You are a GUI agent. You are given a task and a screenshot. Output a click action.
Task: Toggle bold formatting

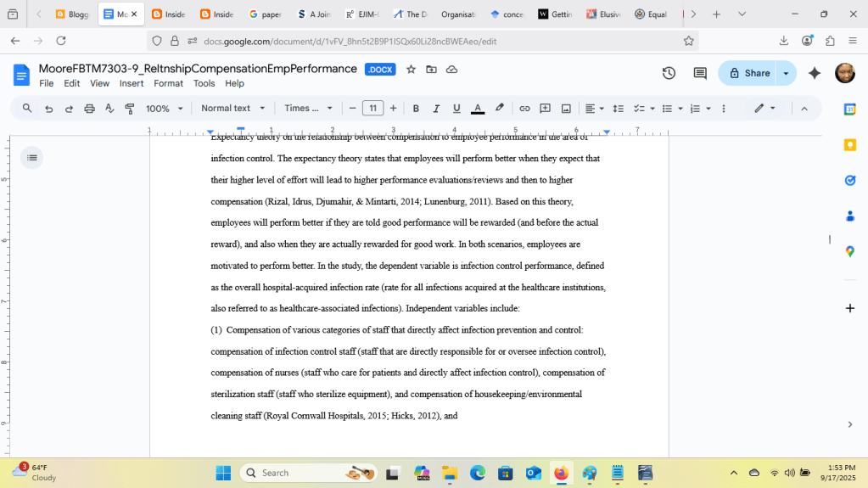(416, 109)
